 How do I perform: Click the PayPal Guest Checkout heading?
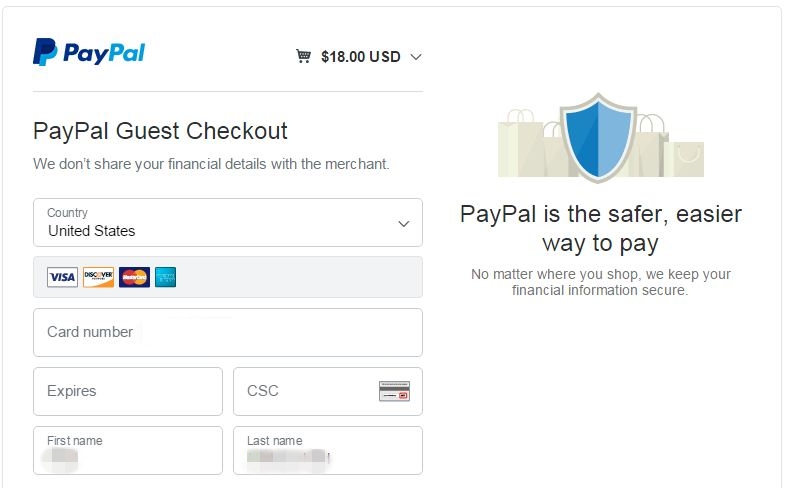(x=160, y=131)
